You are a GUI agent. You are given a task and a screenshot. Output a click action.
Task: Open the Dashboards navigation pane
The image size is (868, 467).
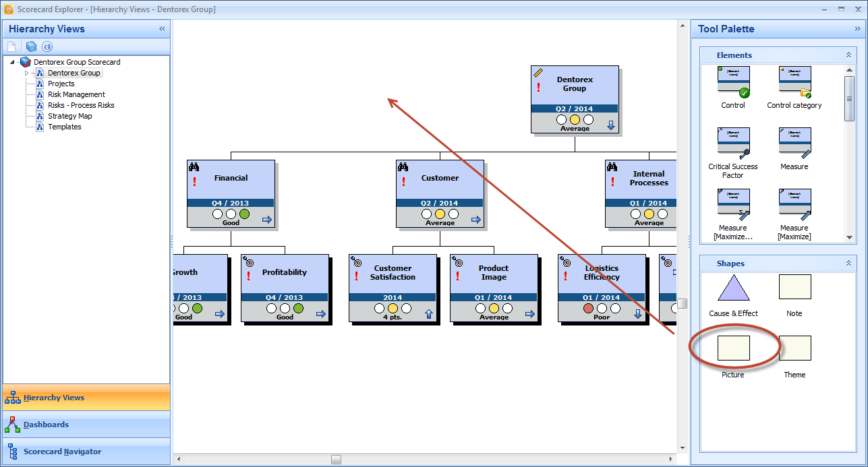pyautogui.click(x=46, y=425)
